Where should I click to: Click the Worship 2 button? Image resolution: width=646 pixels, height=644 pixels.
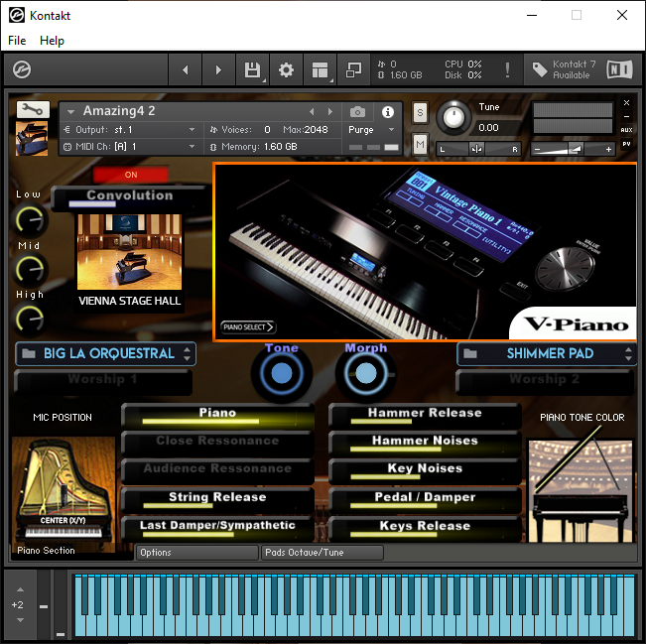coord(545,382)
